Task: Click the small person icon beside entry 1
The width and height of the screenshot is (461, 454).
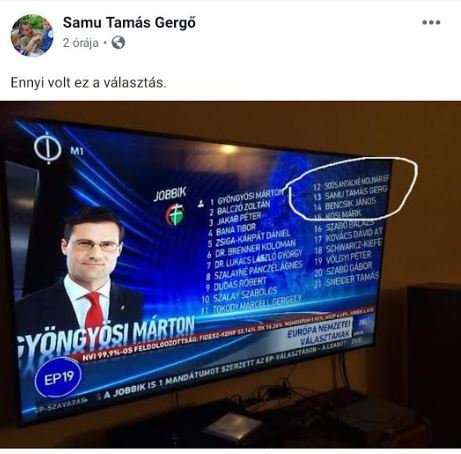Action: coord(201,203)
